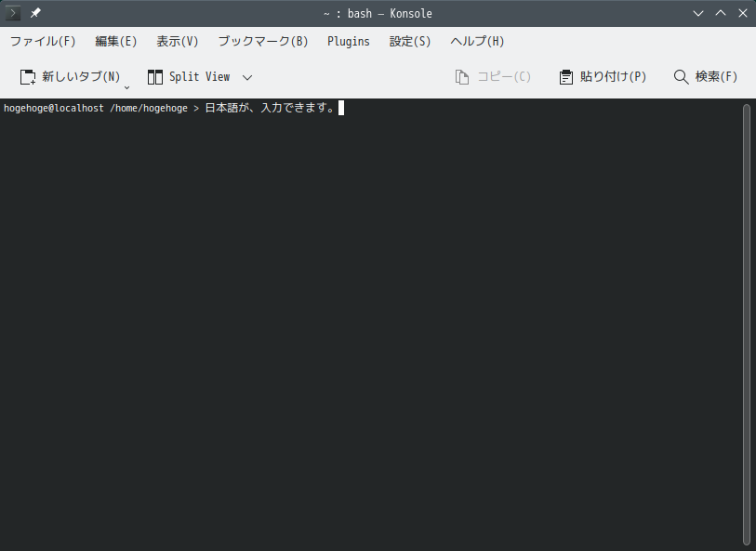Minimize the Konsole window
Image resolution: width=756 pixels, height=551 pixels.
(x=698, y=14)
